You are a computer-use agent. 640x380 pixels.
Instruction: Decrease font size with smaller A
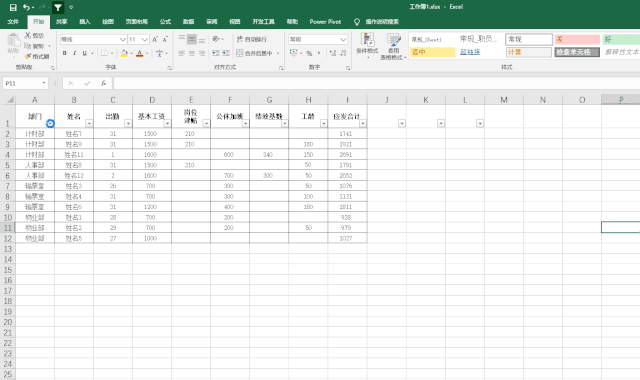tap(165, 39)
